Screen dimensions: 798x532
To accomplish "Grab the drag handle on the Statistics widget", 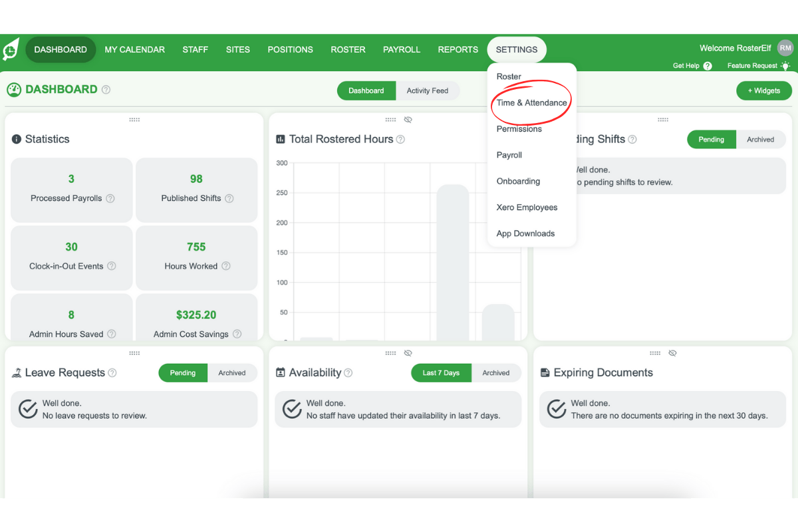I will click(x=134, y=119).
